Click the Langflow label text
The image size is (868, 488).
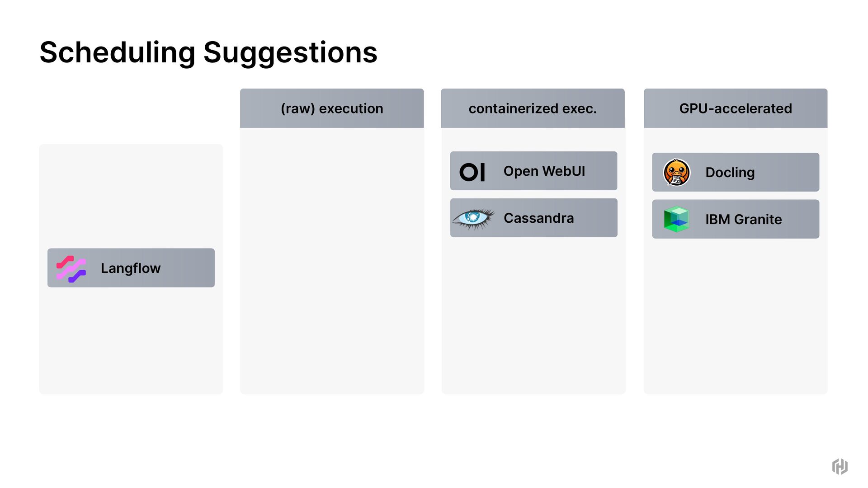pos(131,268)
